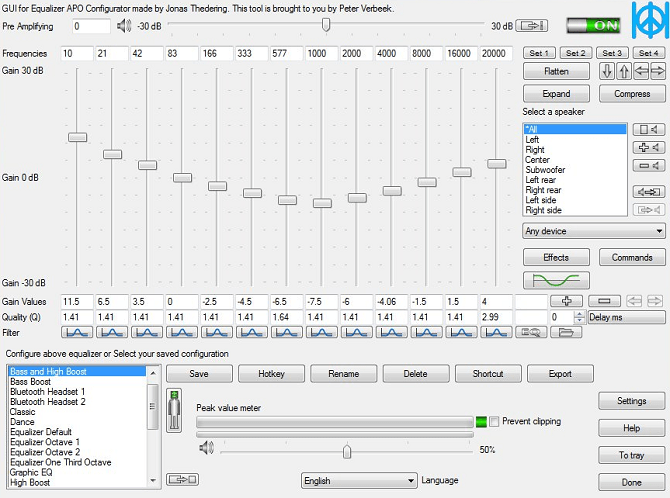Click the Export button
The height and width of the screenshot is (498, 670).
(561, 373)
